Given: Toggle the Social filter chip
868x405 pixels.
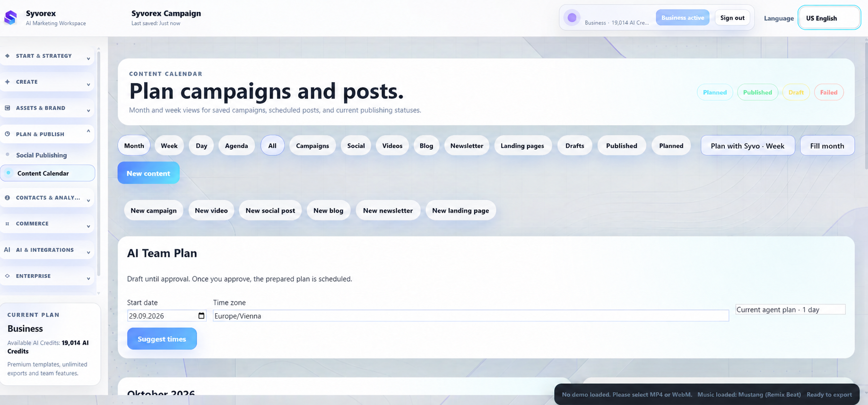Looking at the screenshot, I should click(x=356, y=146).
